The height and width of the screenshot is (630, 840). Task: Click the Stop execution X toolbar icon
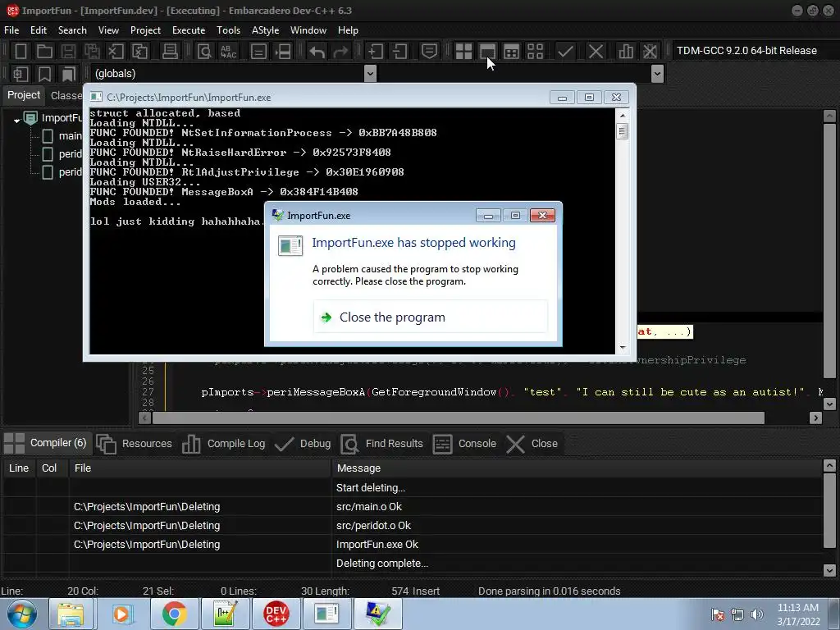click(596, 52)
